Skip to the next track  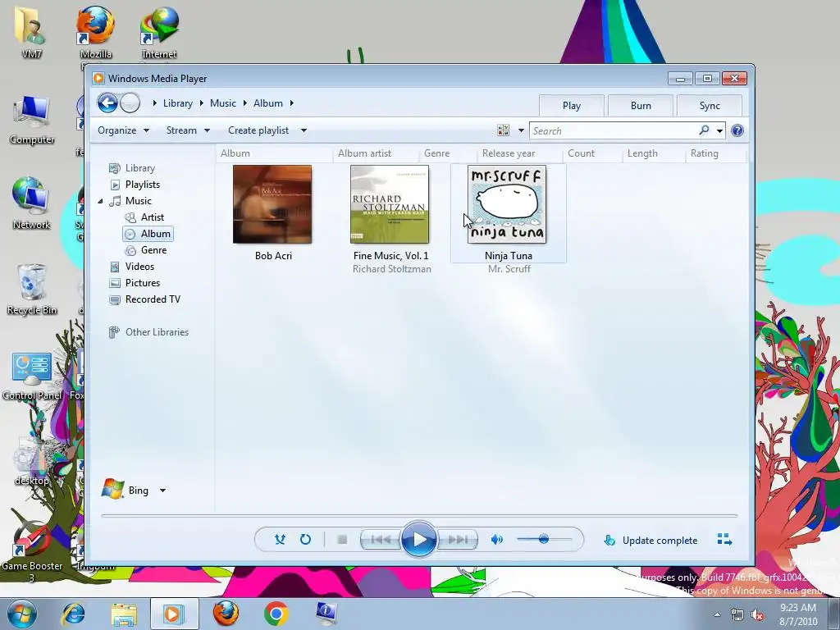[x=458, y=540]
